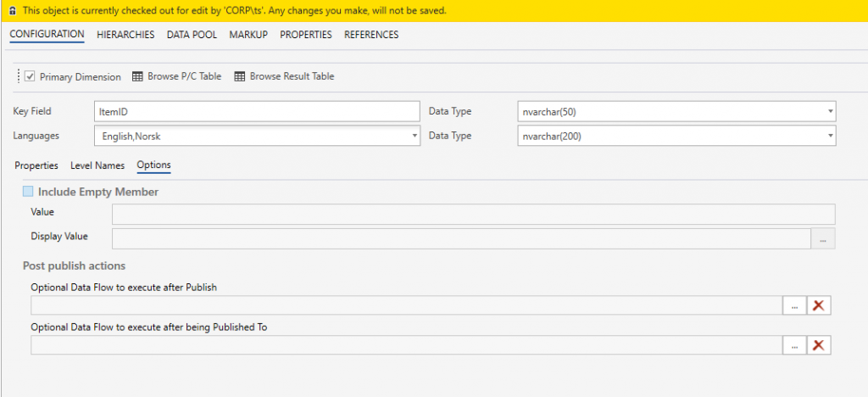
Task: Enable the Include Empty Member checkbox
Action: pos(28,192)
